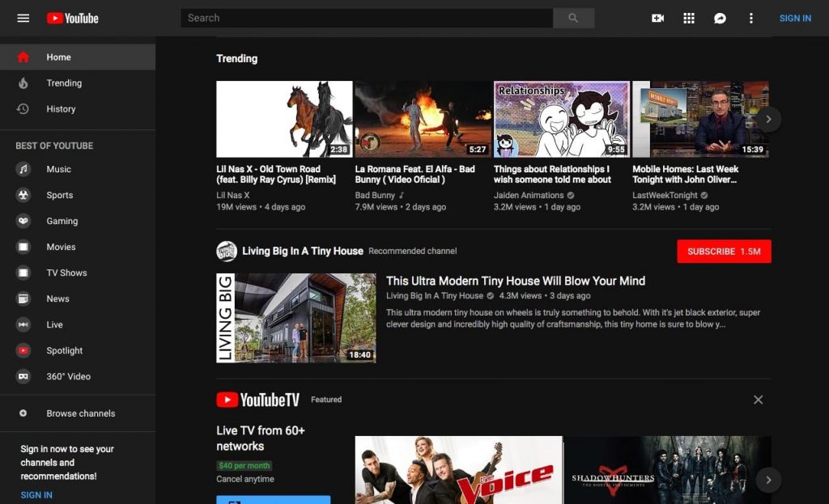Open the hamburger guide menu

[x=23, y=18]
